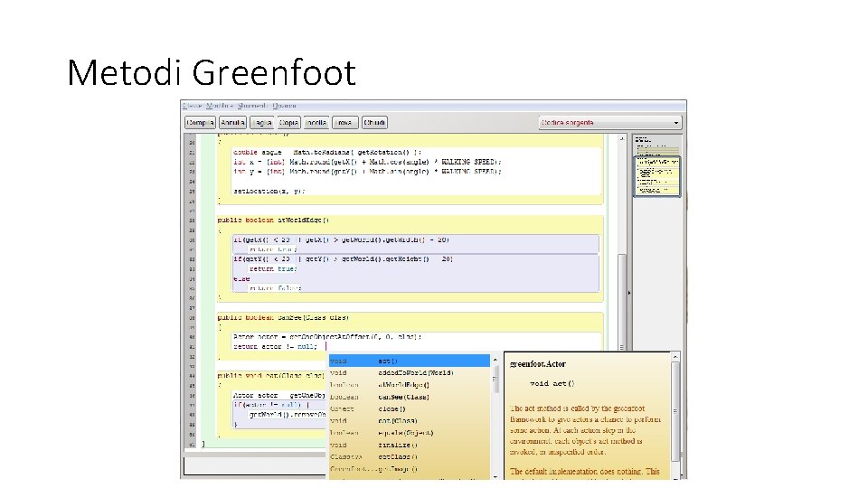868x488 pixels.
Task: Select getImage() in the autocomplete list
Action: 409,469
